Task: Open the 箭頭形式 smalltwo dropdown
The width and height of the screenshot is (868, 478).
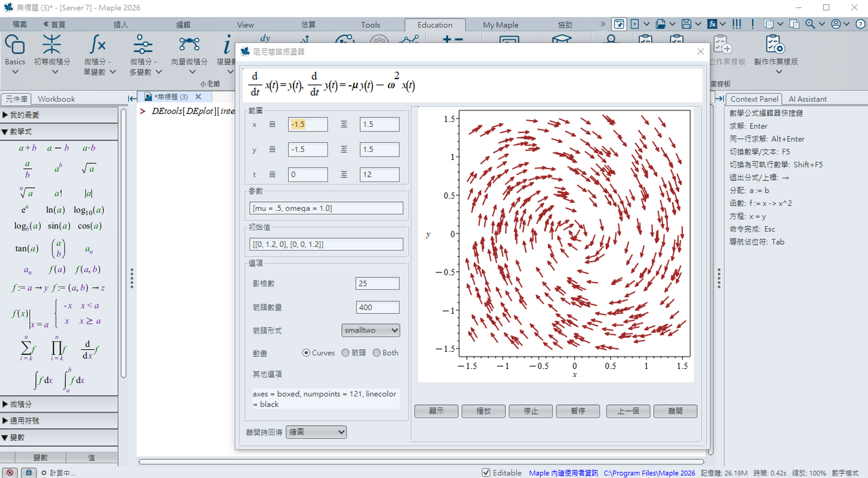Action: [371, 330]
